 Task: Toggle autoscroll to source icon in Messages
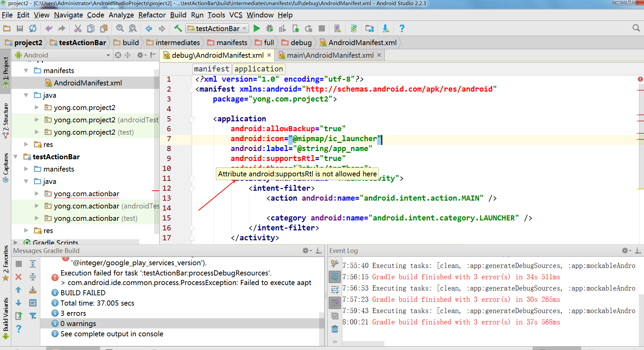(x=33, y=303)
